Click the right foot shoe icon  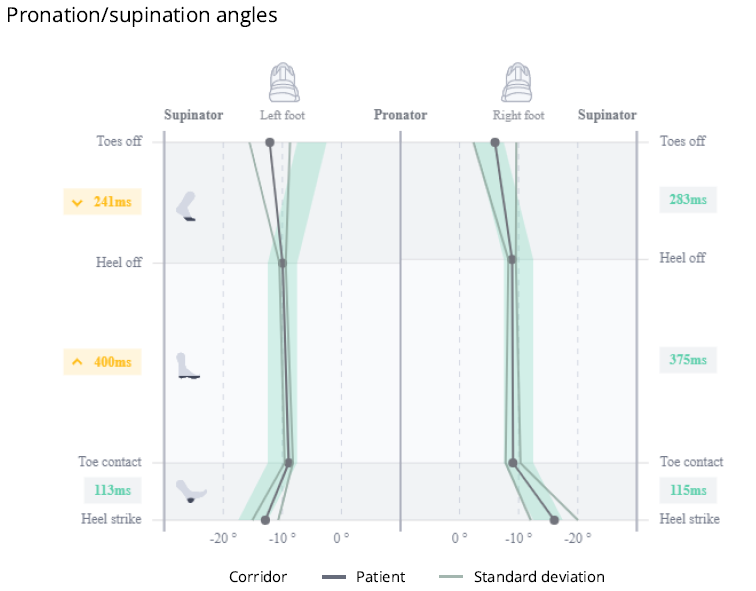(x=516, y=82)
